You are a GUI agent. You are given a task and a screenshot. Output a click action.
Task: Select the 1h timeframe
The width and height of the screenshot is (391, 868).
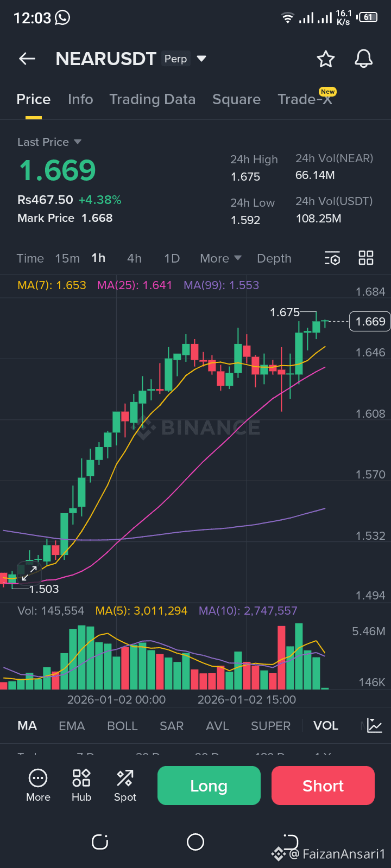(x=98, y=258)
